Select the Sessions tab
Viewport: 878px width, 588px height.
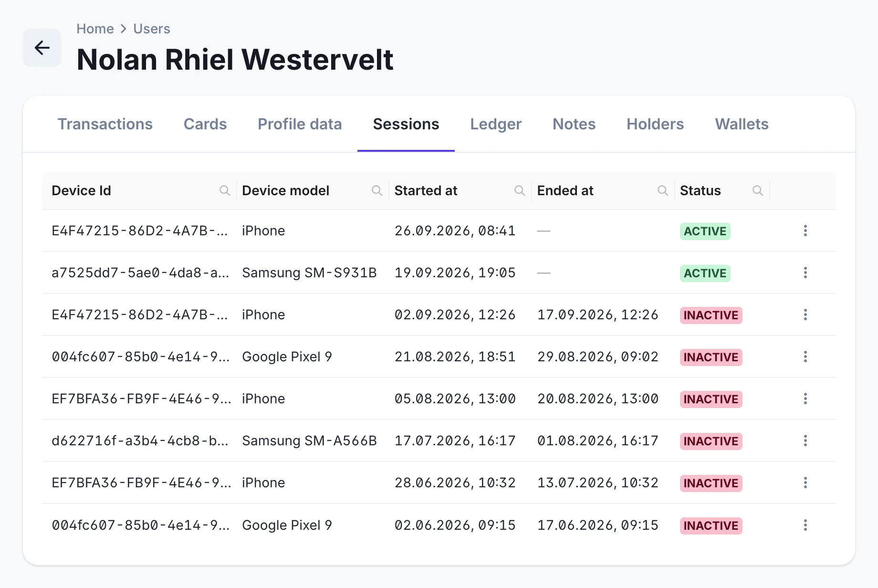point(406,124)
